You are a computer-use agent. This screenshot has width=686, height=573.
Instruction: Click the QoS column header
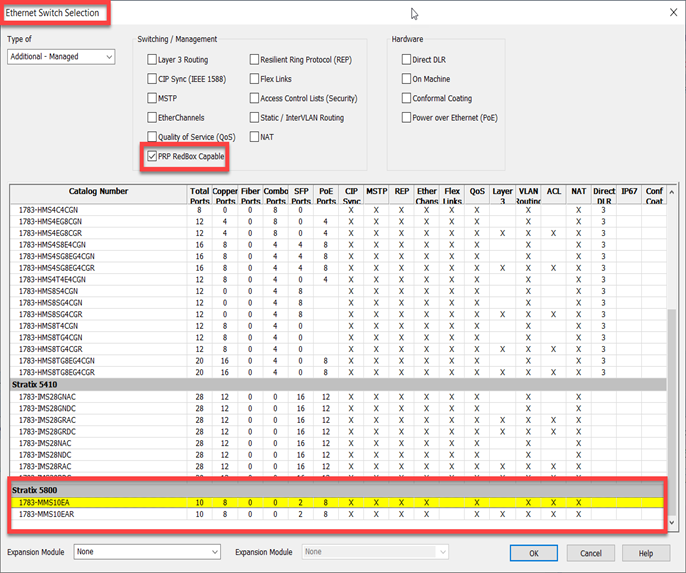coord(477,195)
